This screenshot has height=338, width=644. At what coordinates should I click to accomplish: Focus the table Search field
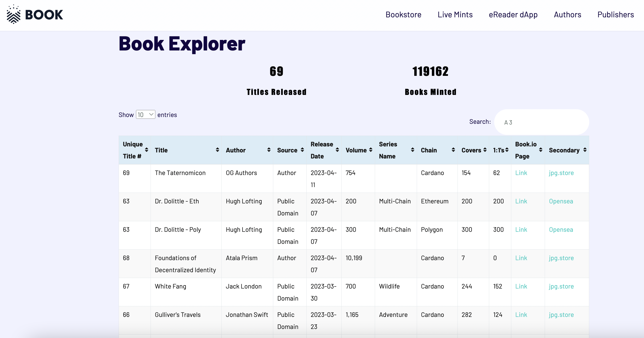click(541, 122)
